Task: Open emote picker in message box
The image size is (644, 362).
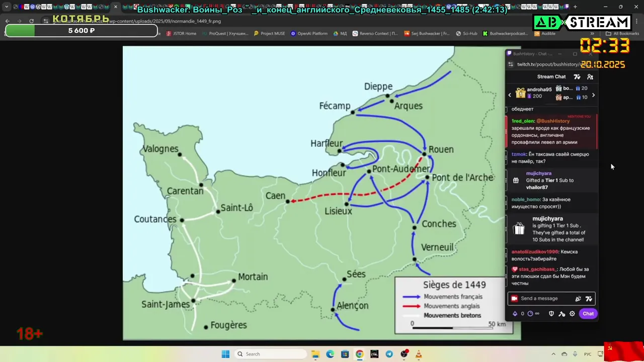Action: [589, 299]
